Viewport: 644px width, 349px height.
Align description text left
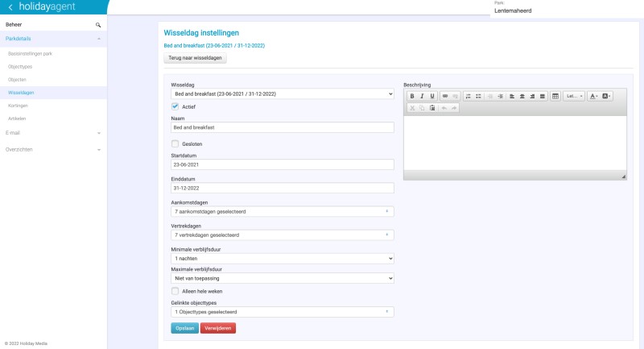click(512, 96)
